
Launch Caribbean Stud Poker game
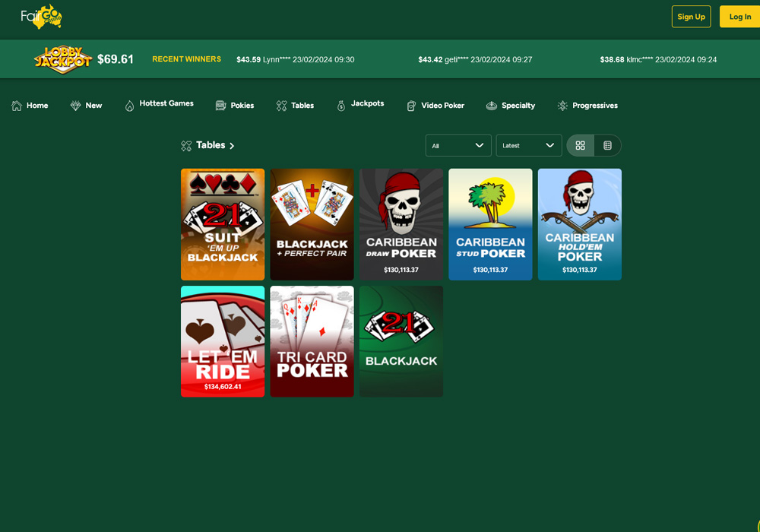(490, 224)
